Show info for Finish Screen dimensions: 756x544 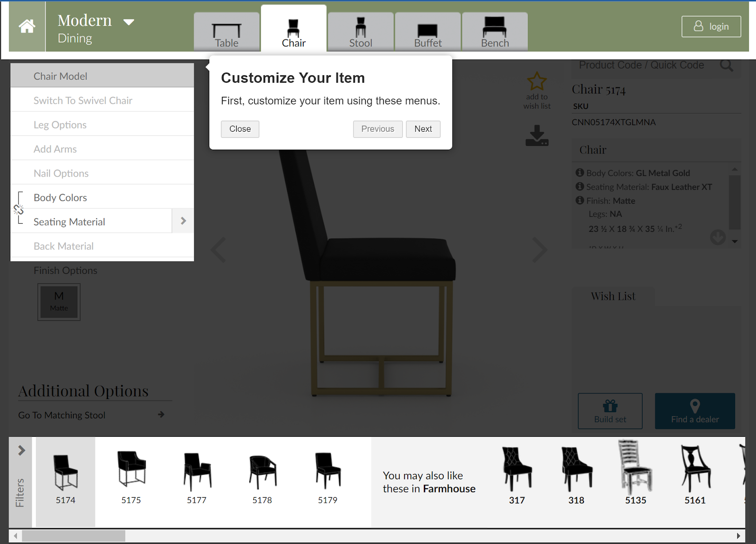pyautogui.click(x=580, y=200)
